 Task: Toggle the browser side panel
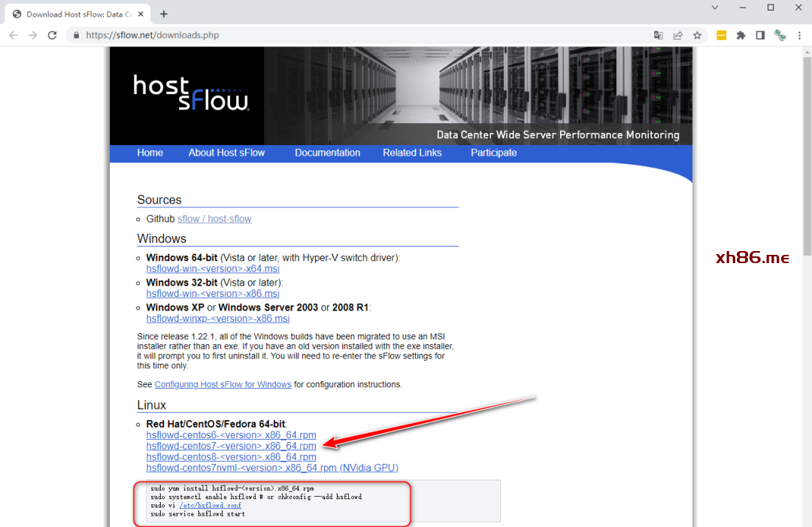pyautogui.click(x=760, y=35)
